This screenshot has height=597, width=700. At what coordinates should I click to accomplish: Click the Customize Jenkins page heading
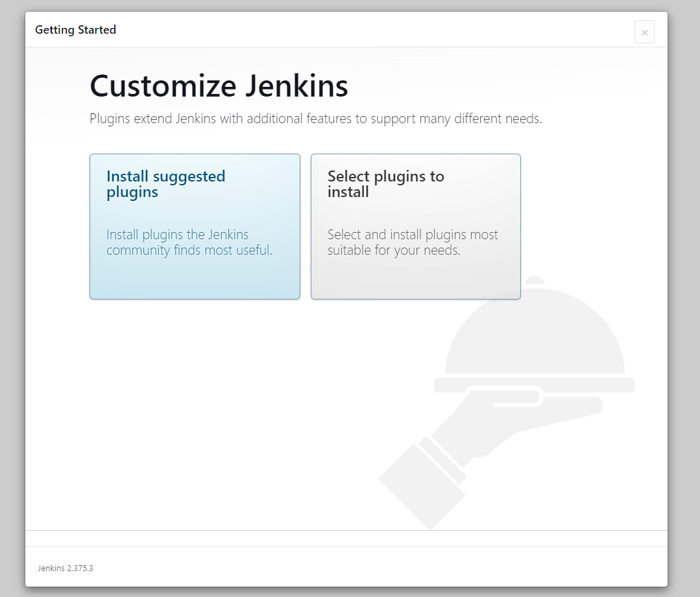click(x=219, y=86)
